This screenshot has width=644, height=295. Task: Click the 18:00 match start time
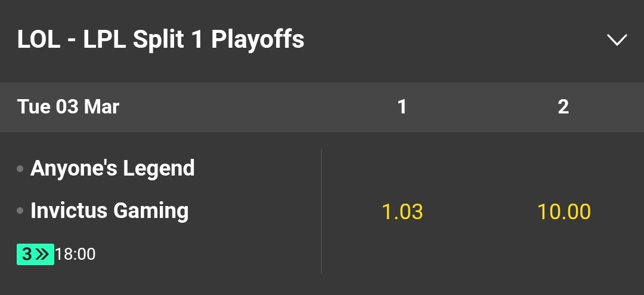[75, 254]
